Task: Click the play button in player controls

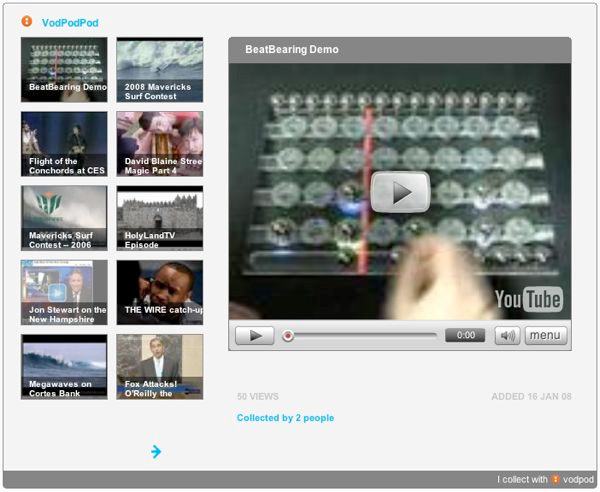Action: 255,336
